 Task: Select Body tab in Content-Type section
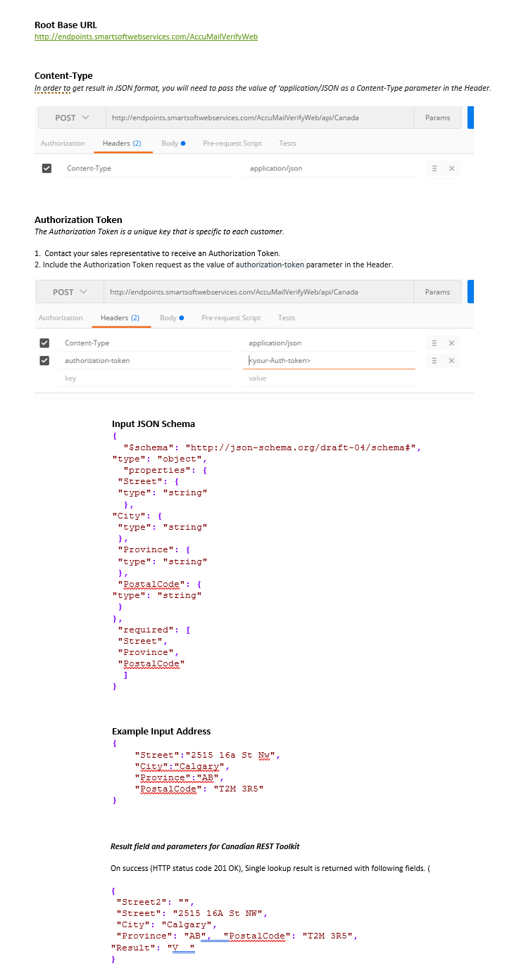(x=173, y=144)
